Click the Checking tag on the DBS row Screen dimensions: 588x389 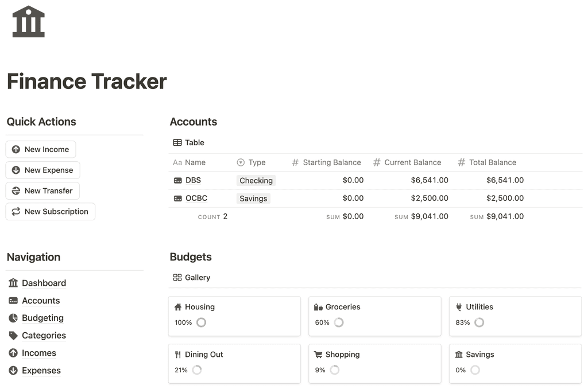(256, 180)
